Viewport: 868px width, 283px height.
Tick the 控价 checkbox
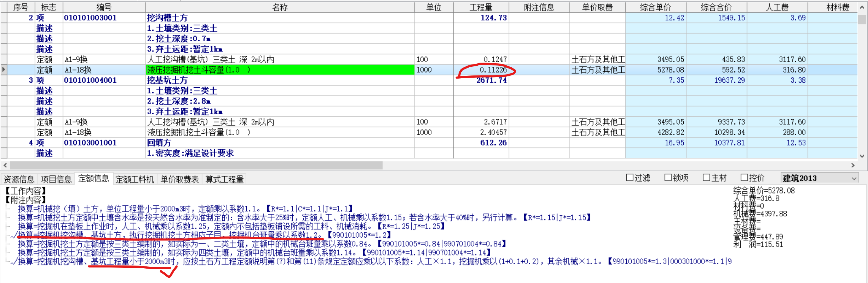[x=744, y=178]
